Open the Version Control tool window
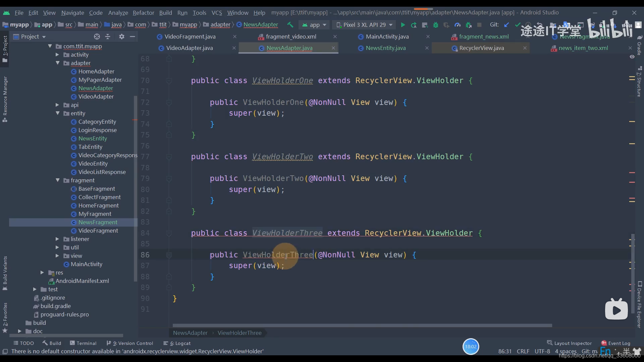This screenshot has width=644, height=362. pyautogui.click(x=130, y=343)
